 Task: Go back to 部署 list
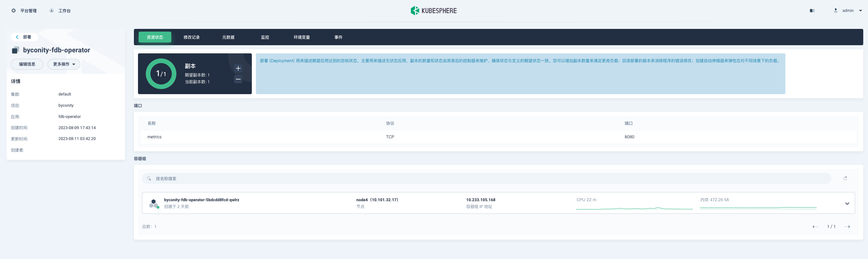pyautogui.click(x=24, y=37)
